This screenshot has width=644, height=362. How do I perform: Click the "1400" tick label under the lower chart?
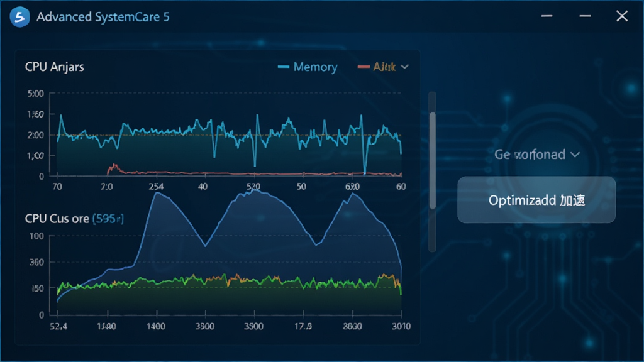156,326
